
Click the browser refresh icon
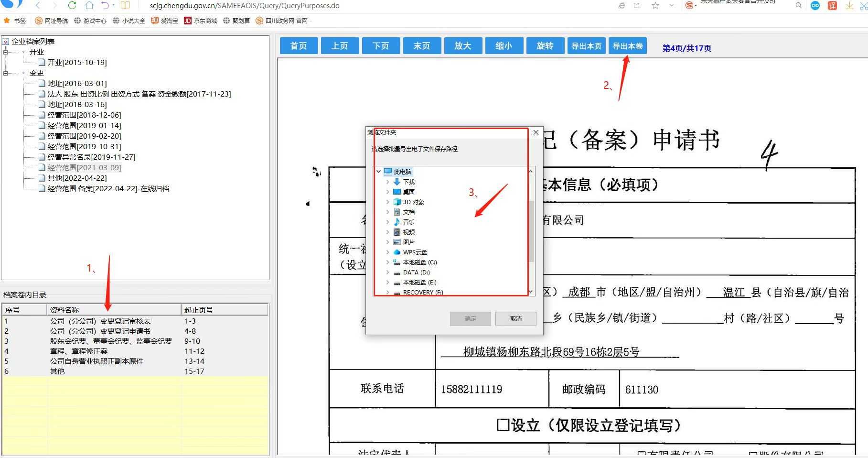point(72,5)
